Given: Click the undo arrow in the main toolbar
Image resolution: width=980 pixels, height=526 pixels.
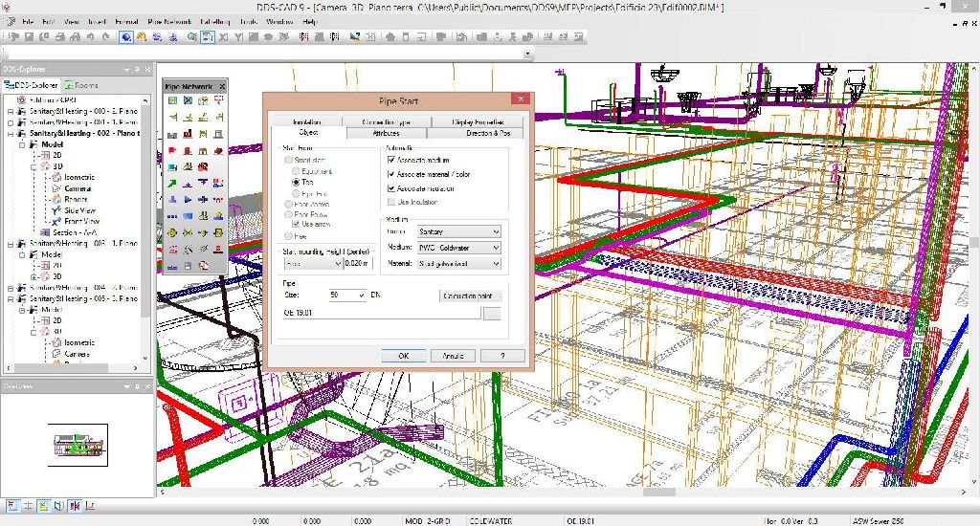Looking at the screenshot, I should [x=90, y=37].
